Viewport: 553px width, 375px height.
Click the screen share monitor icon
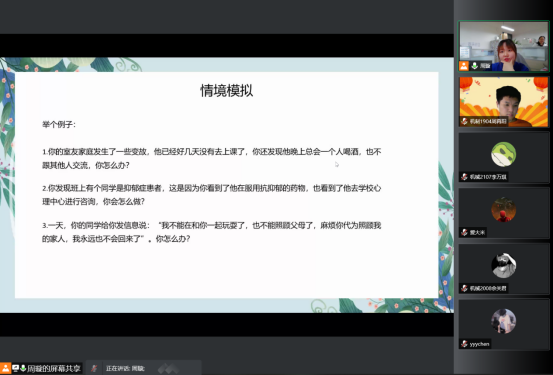[16, 368]
